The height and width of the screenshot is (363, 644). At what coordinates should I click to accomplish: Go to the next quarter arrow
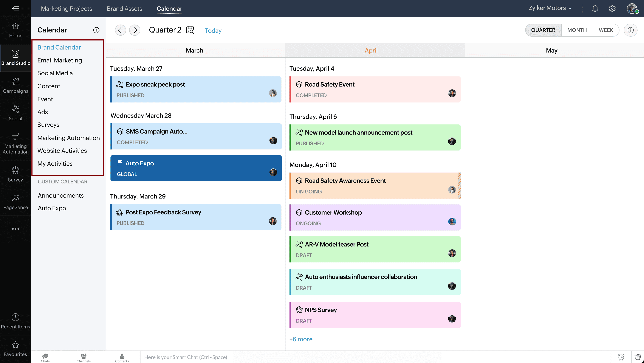(135, 30)
